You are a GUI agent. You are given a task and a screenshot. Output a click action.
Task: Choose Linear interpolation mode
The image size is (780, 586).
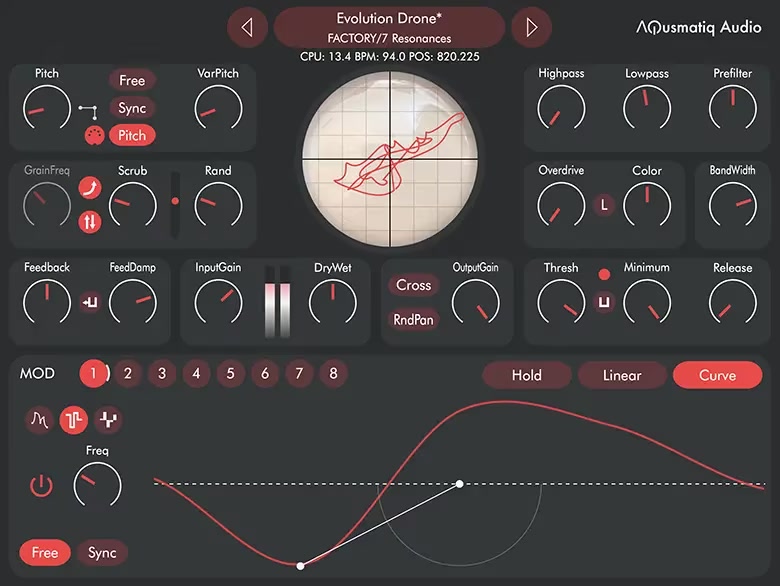pyautogui.click(x=621, y=375)
